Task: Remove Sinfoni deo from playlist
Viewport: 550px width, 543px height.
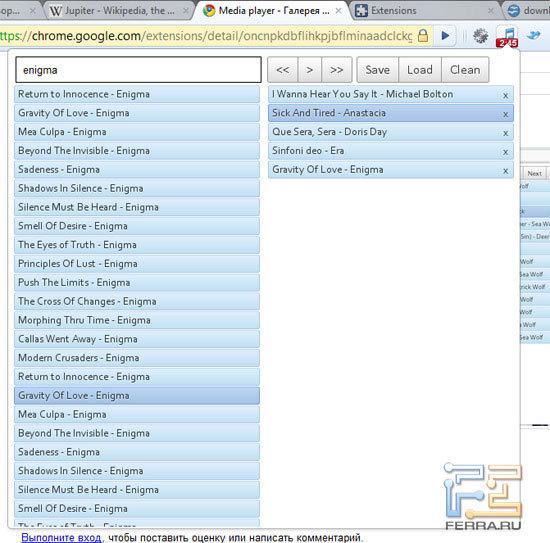Action: 505,152
